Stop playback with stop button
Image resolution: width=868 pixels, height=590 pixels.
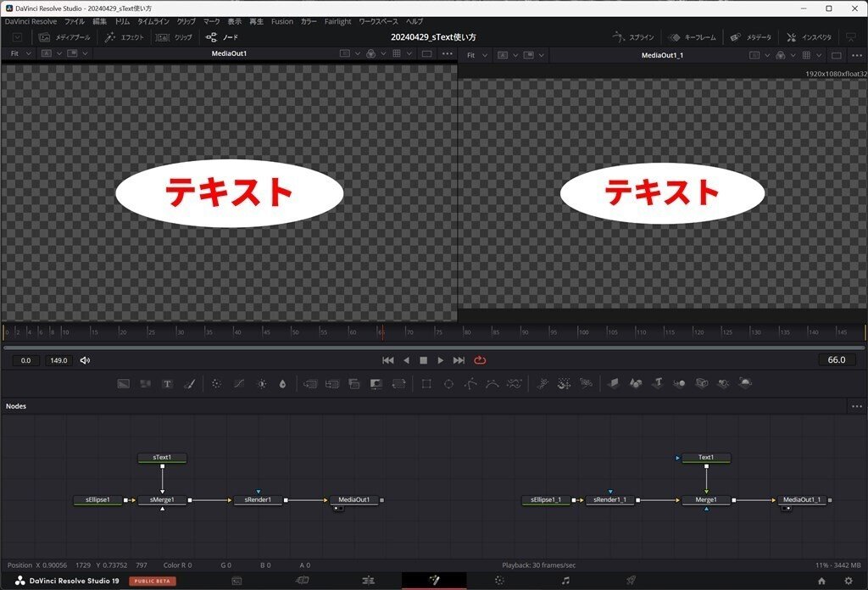(x=424, y=360)
